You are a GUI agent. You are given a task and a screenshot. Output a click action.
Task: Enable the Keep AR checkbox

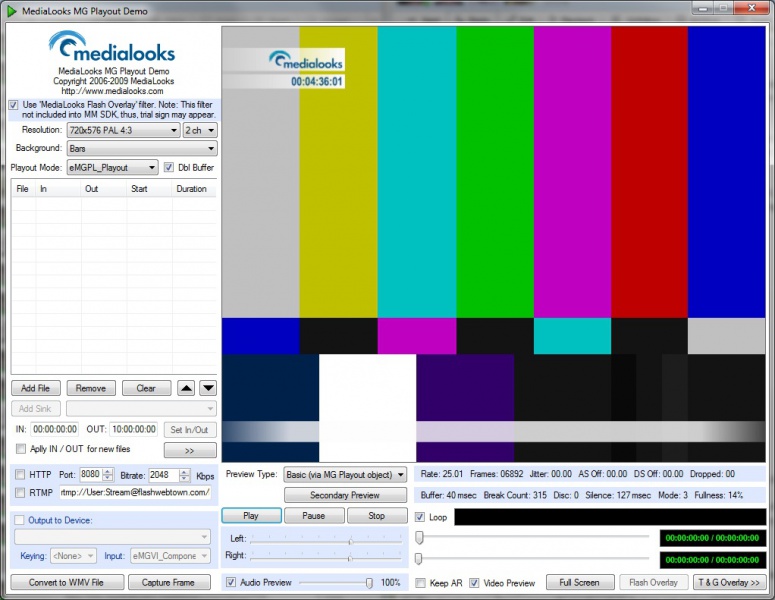click(421, 583)
